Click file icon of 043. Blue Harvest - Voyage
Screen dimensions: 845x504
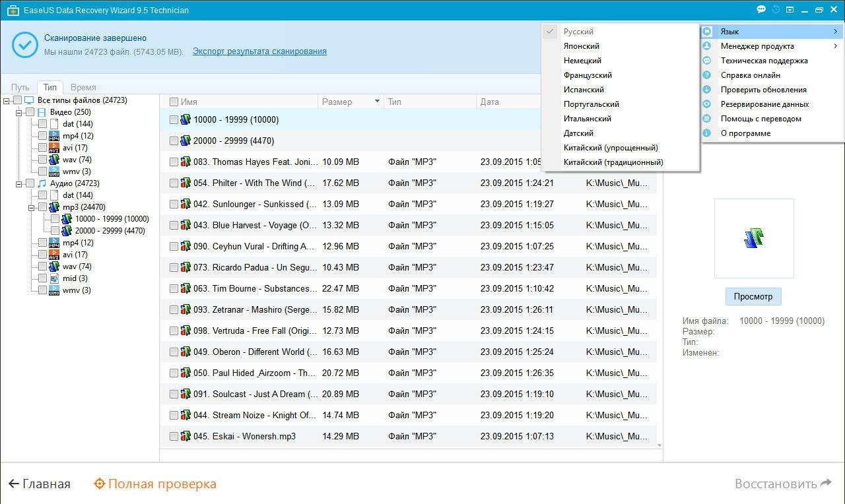point(186,225)
